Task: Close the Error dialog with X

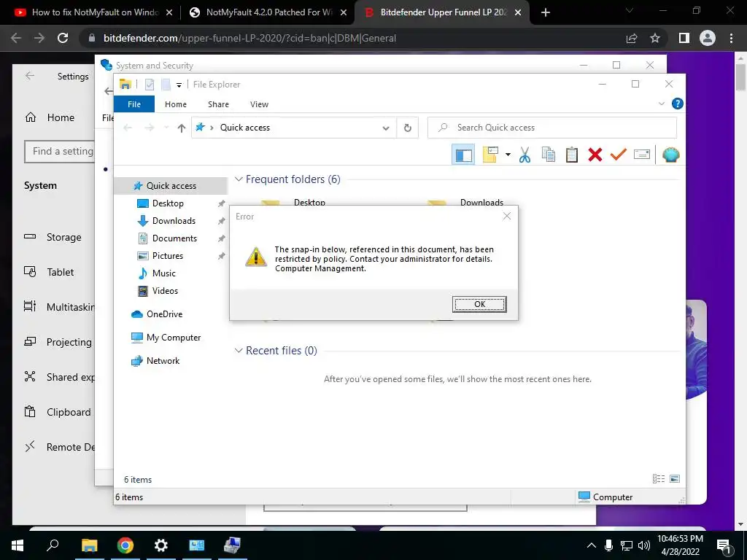Action: tap(507, 216)
